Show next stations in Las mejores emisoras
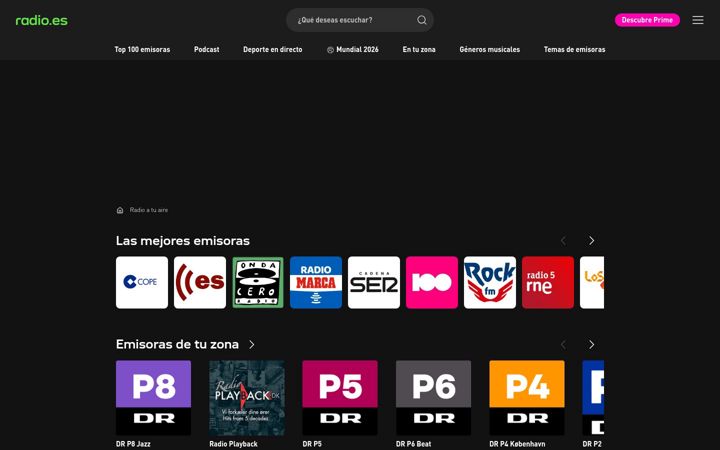Image resolution: width=720 pixels, height=450 pixels. (591, 241)
